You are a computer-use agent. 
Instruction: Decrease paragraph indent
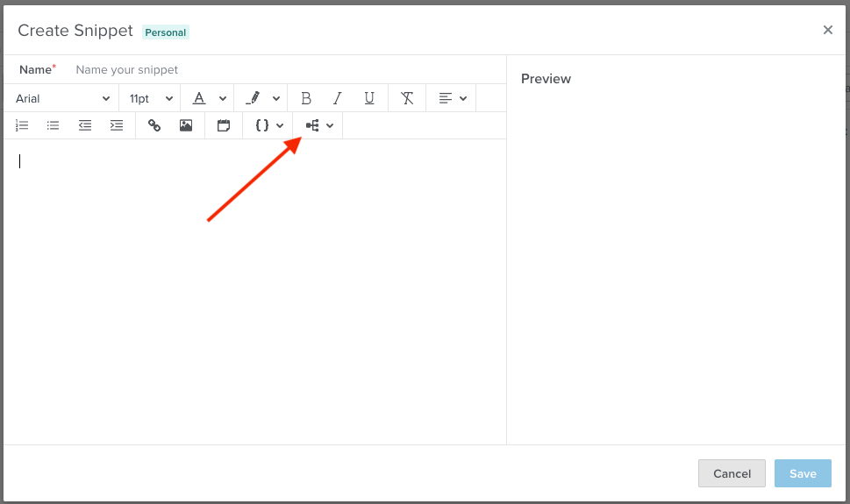point(85,125)
